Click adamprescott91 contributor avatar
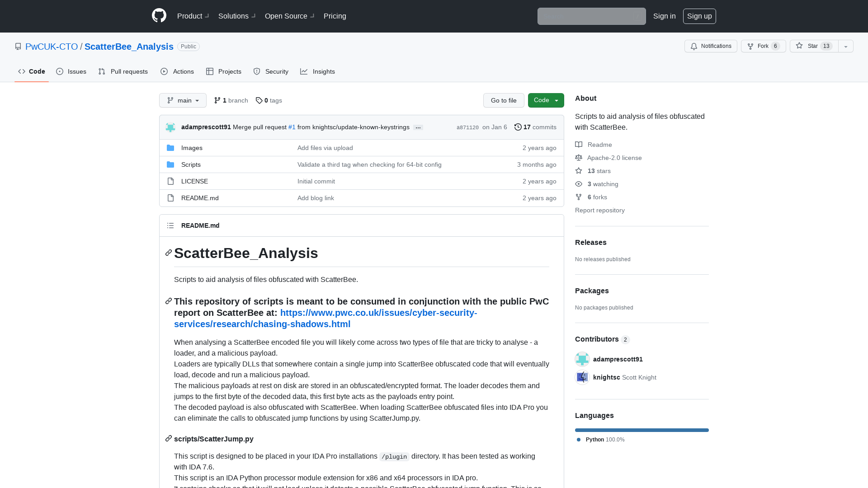868x488 pixels. click(x=582, y=359)
